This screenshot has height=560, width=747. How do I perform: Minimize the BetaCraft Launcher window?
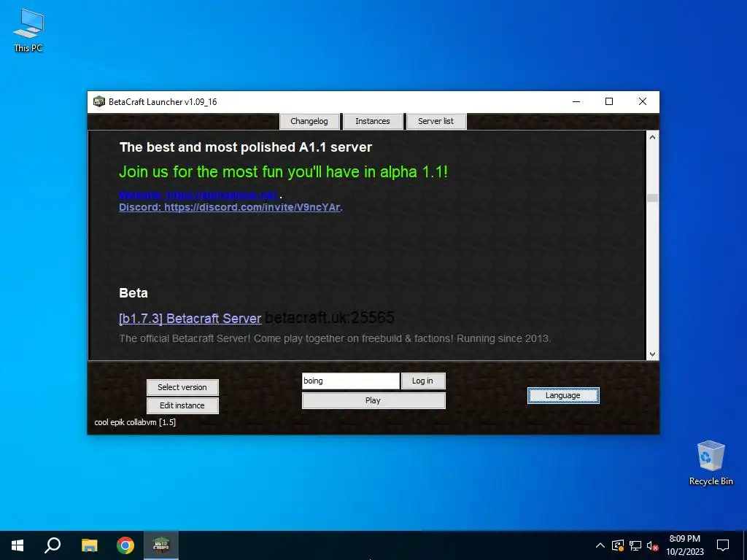(x=576, y=101)
